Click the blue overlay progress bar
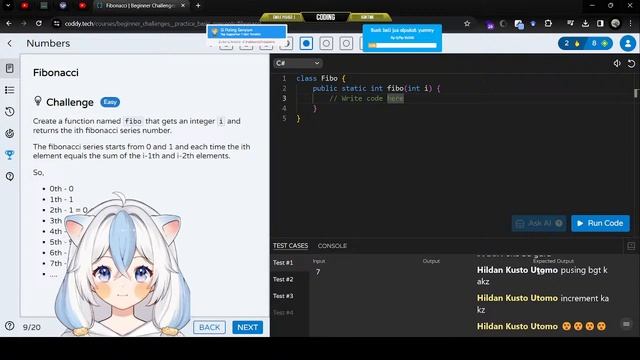 pyautogui.click(x=402, y=46)
